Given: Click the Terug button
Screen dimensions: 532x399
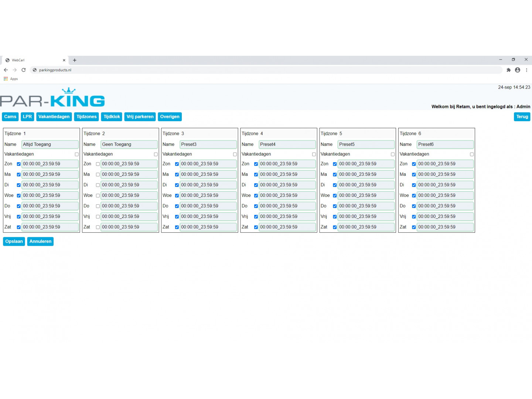Looking at the screenshot, I should click(x=522, y=117).
